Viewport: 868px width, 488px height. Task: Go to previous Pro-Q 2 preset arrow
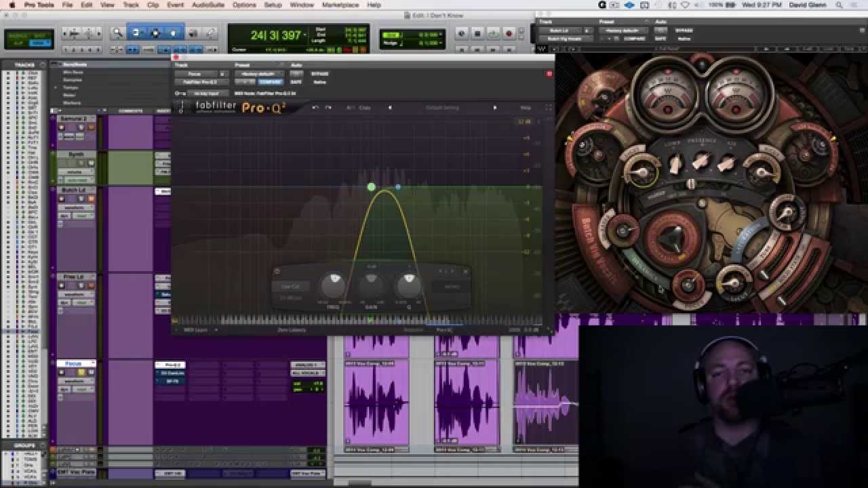click(390, 108)
